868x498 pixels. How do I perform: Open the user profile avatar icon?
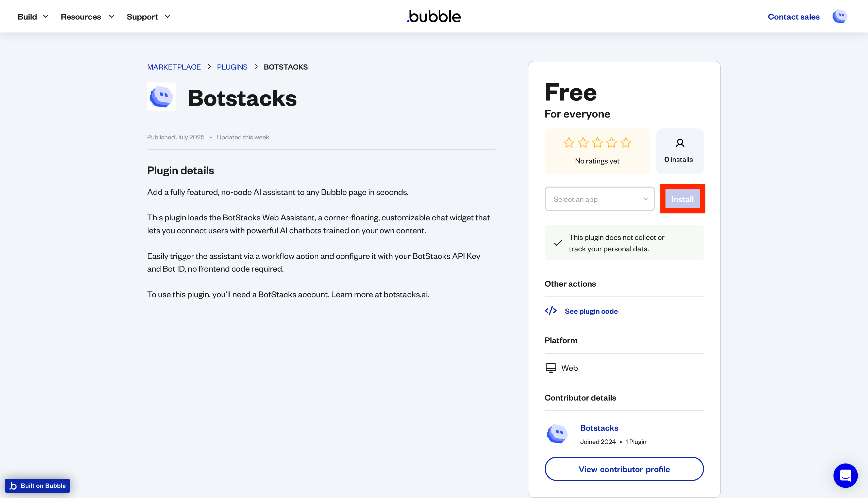[840, 16]
